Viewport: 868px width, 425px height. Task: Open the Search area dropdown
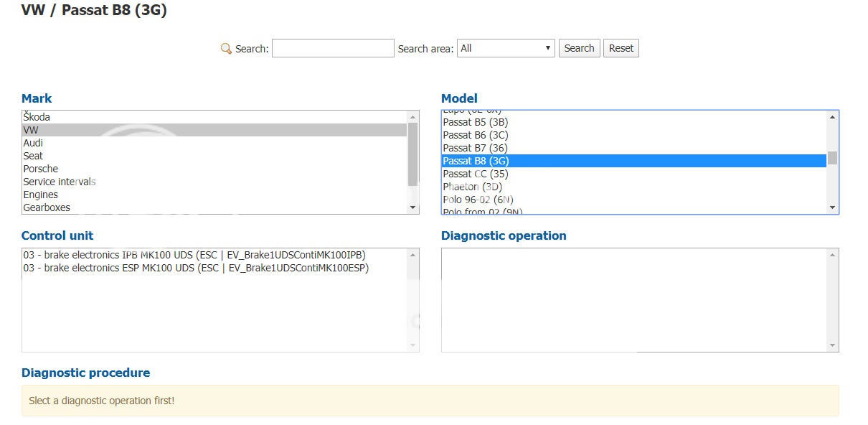[506, 48]
